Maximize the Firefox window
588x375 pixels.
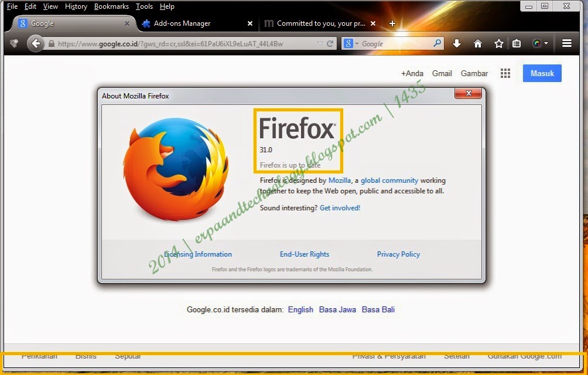(x=545, y=6)
